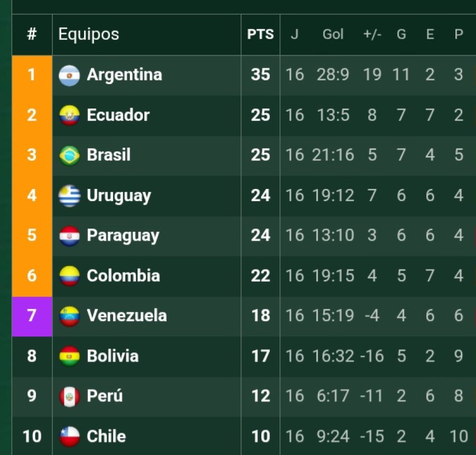Click the Brasil flag icon
Image resolution: width=476 pixels, height=455 pixels.
pos(69,156)
